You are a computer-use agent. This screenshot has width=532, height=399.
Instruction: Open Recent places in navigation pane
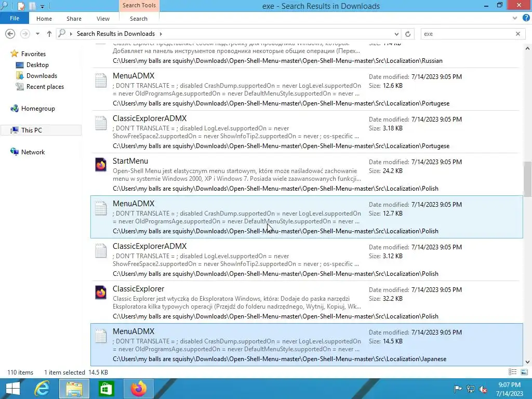[45, 87]
